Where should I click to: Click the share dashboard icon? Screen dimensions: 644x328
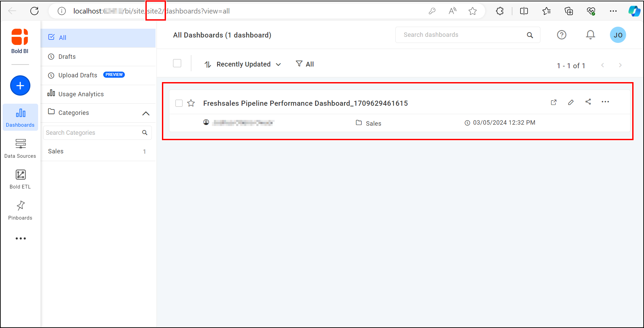click(588, 102)
